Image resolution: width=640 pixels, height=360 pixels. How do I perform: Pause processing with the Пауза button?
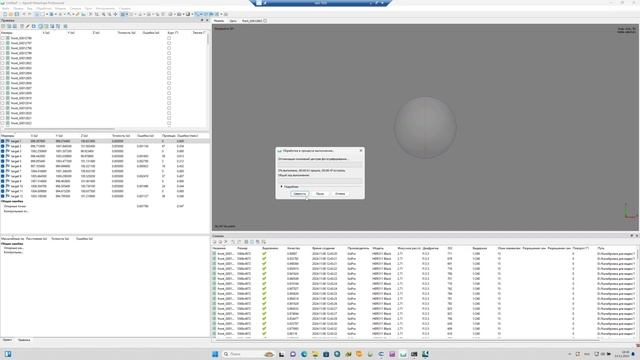pyautogui.click(x=320, y=194)
